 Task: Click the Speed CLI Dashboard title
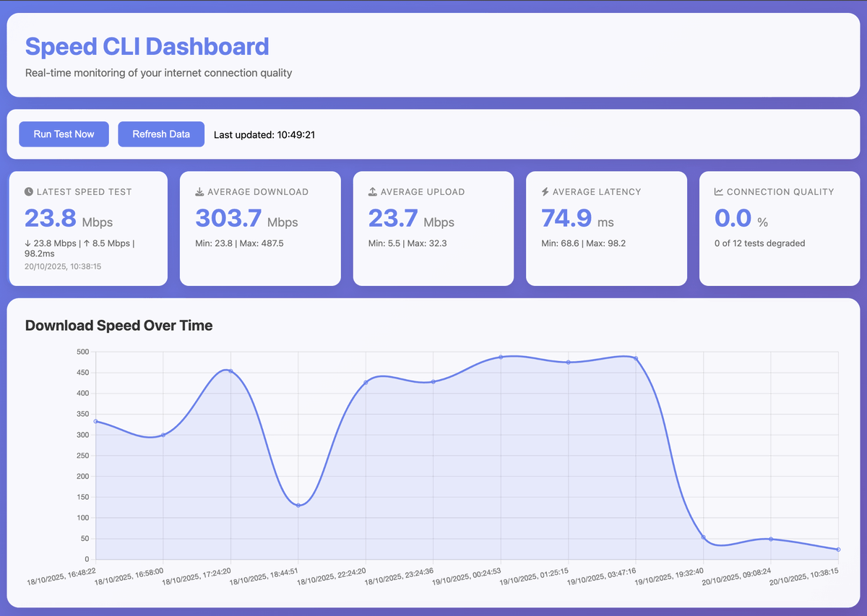[x=147, y=46]
